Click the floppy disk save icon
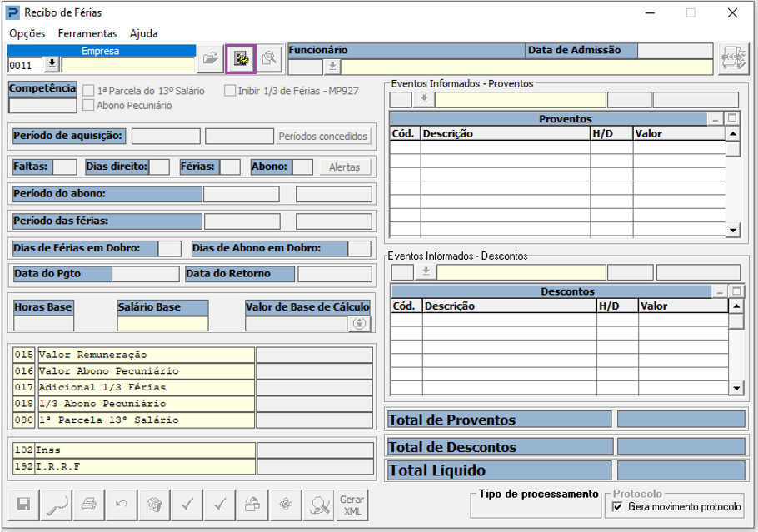The width and height of the screenshot is (758, 532). click(23, 505)
